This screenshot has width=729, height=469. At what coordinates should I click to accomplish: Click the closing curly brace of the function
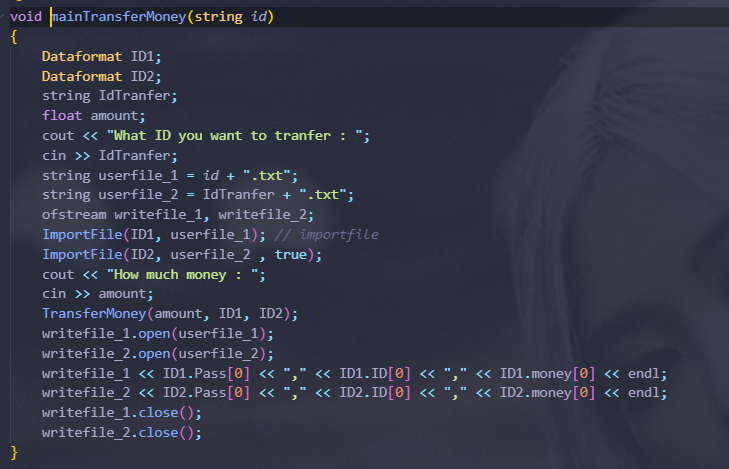[14, 452]
